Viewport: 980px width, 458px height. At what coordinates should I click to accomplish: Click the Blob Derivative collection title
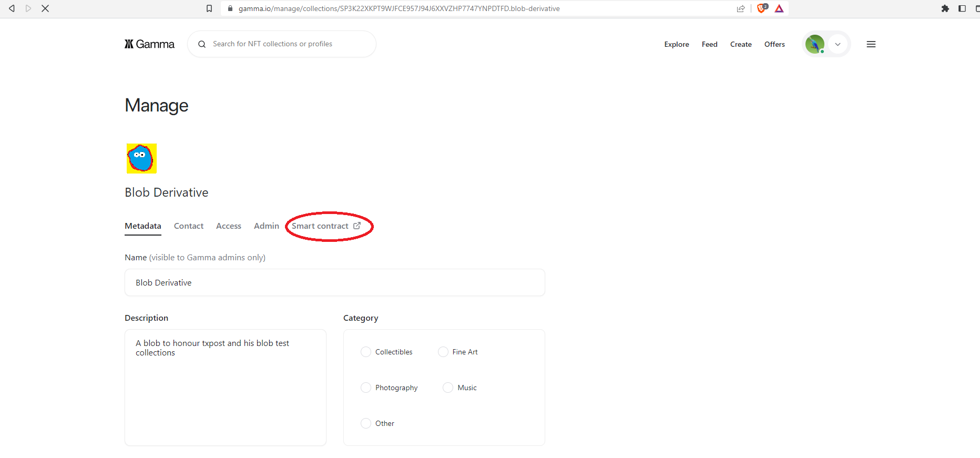coord(167,192)
